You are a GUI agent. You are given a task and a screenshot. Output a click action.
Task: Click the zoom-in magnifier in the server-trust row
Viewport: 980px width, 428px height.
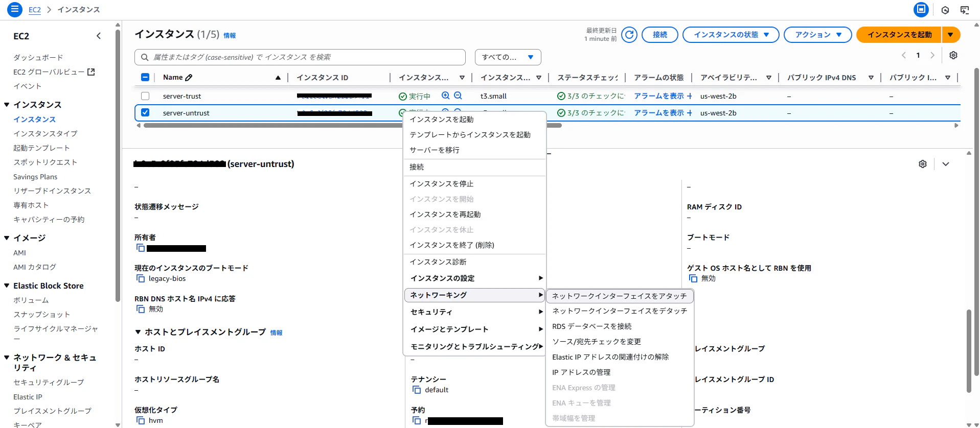pyautogui.click(x=446, y=96)
